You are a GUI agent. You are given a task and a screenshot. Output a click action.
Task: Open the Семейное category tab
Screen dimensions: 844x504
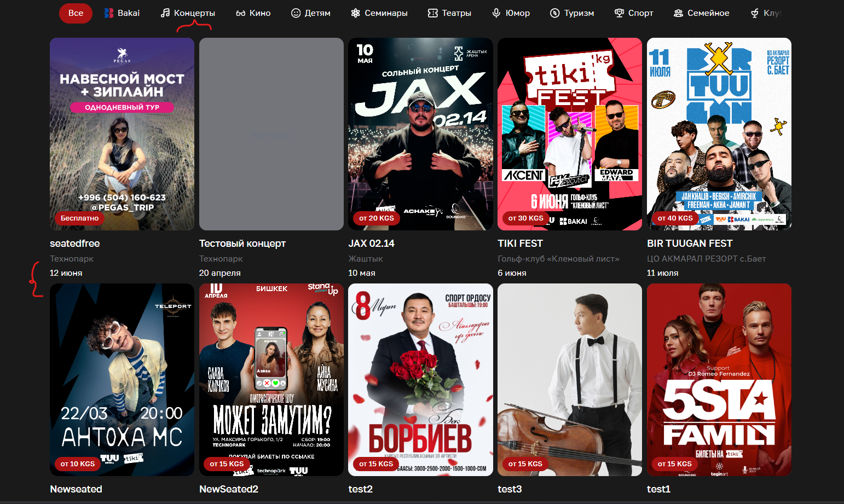click(x=701, y=13)
